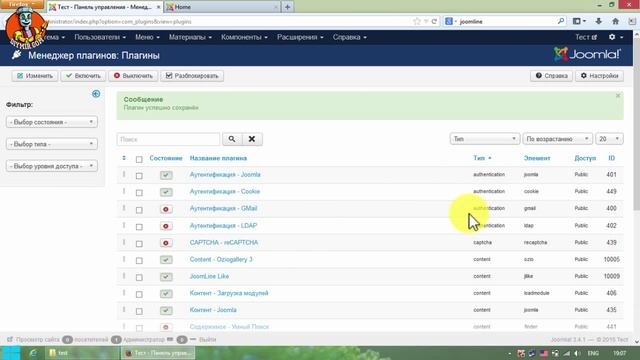Click the search magnifier button

pos(232,139)
